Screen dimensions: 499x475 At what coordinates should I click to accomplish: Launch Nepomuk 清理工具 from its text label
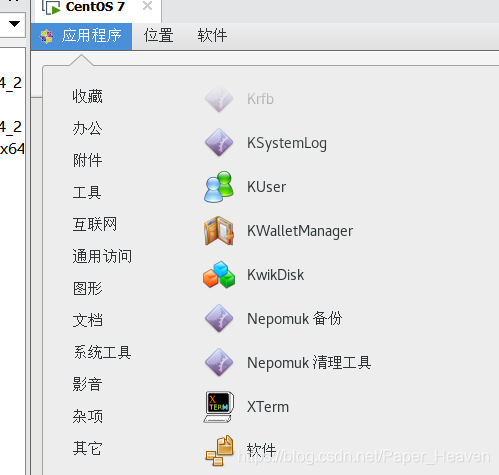(x=309, y=363)
